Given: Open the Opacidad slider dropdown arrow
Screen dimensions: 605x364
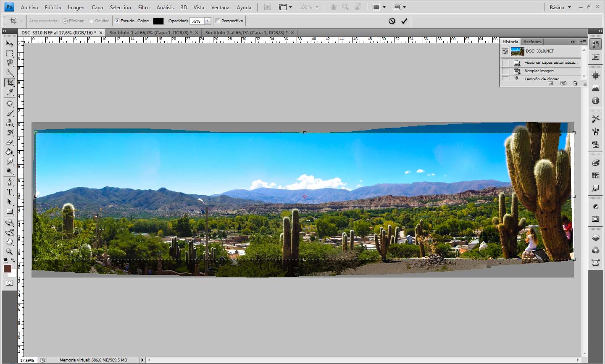Looking at the screenshot, I should pyautogui.click(x=207, y=21).
